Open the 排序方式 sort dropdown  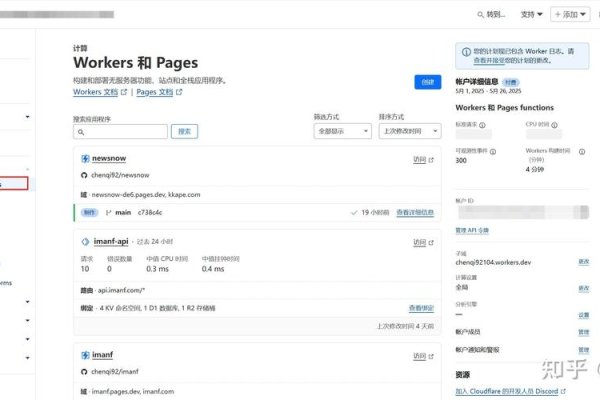coord(410,131)
